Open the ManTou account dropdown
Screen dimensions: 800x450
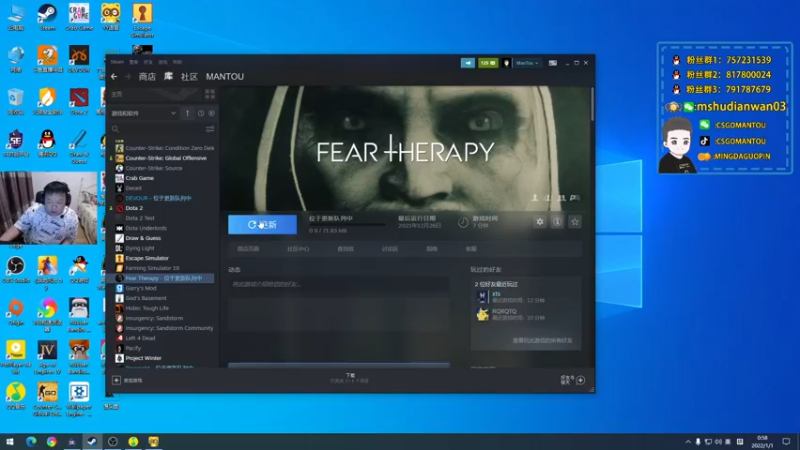click(527, 63)
